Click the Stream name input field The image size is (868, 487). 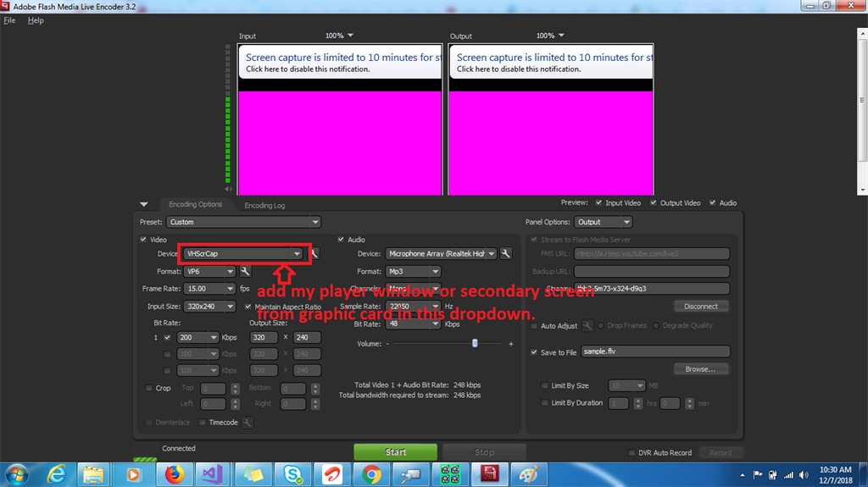pyautogui.click(x=652, y=288)
